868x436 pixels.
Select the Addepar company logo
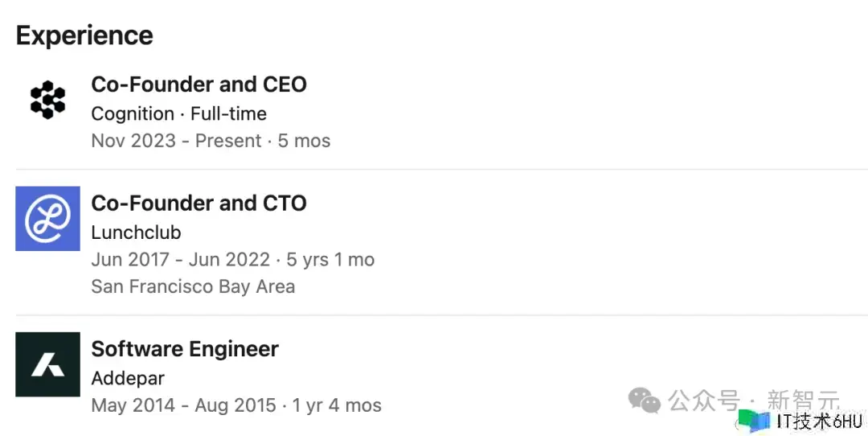[47, 364]
